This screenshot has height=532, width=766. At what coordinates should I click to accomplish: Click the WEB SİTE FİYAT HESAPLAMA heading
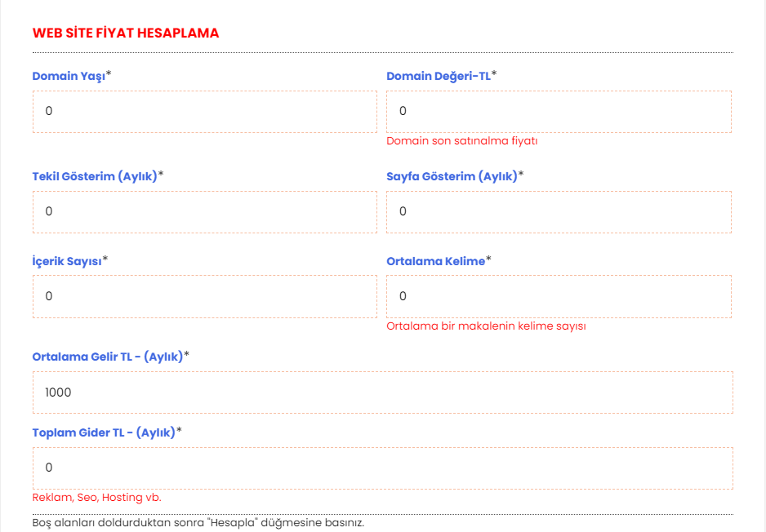126,33
